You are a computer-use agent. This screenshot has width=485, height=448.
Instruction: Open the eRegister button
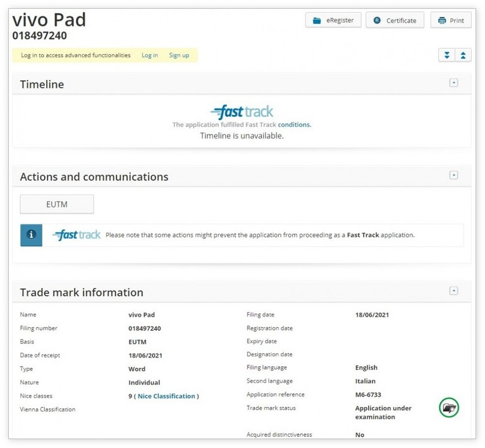pyautogui.click(x=333, y=20)
